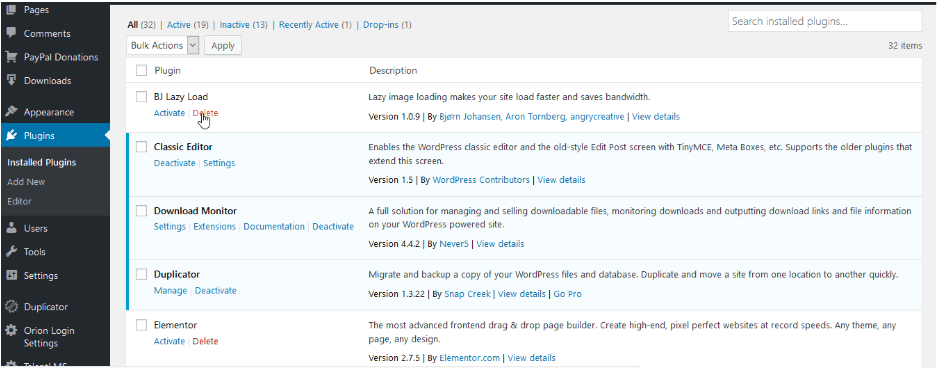Image resolution: width=940 pixels, height=369 pixels.
Task: Deactivate the Classic Editor plugin
Action: (174, 163)
